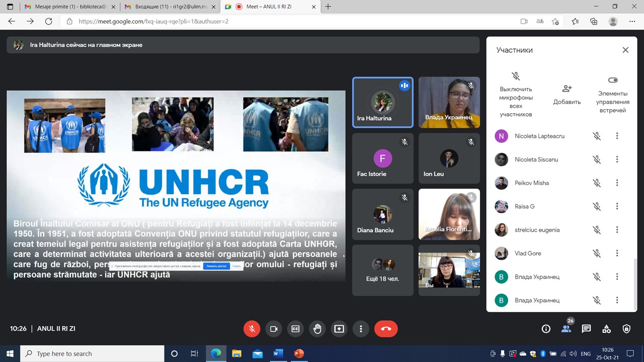Go back in the browser
This screenshot has width=644, height=362.
[12, 21]
